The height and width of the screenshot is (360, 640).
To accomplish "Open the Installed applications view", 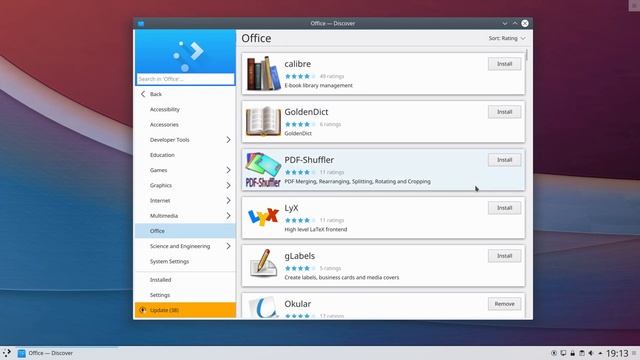I will point(185,280).
